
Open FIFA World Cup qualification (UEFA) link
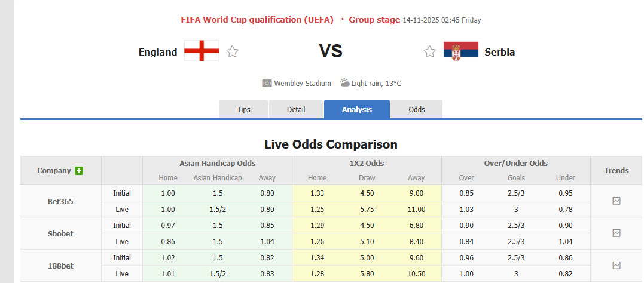pos(257,20)
